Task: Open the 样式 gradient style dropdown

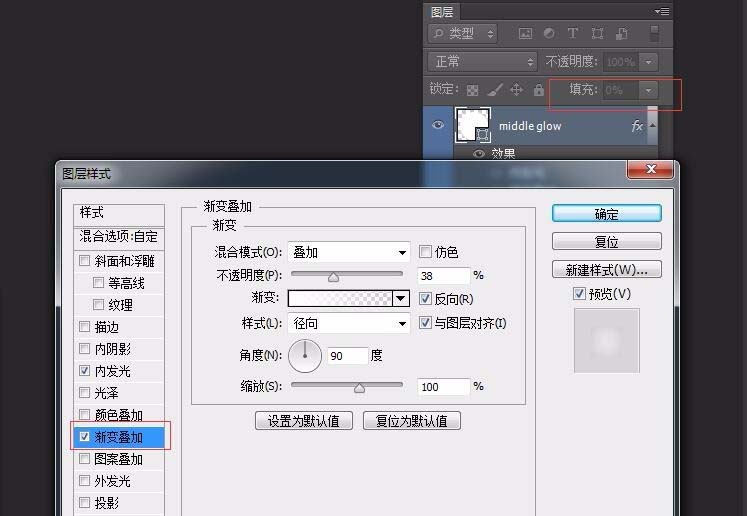Action: [349, 324]
